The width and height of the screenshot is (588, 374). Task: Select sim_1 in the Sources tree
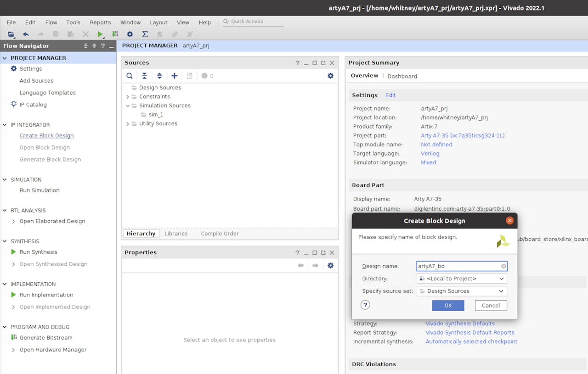point(156,115)
